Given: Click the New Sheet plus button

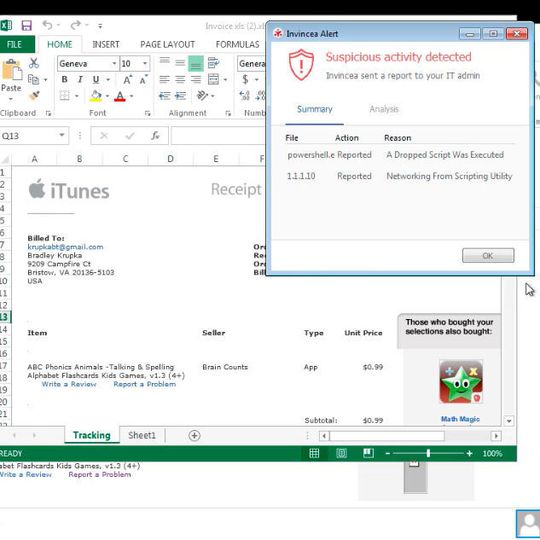Looking at the screenshot, I should tap(194, 436).
